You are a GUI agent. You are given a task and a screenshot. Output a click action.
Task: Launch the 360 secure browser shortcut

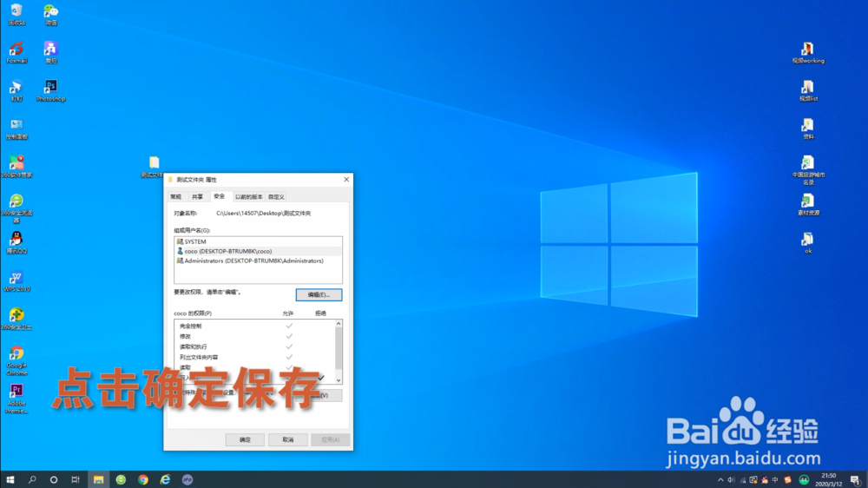click(16, 208)
